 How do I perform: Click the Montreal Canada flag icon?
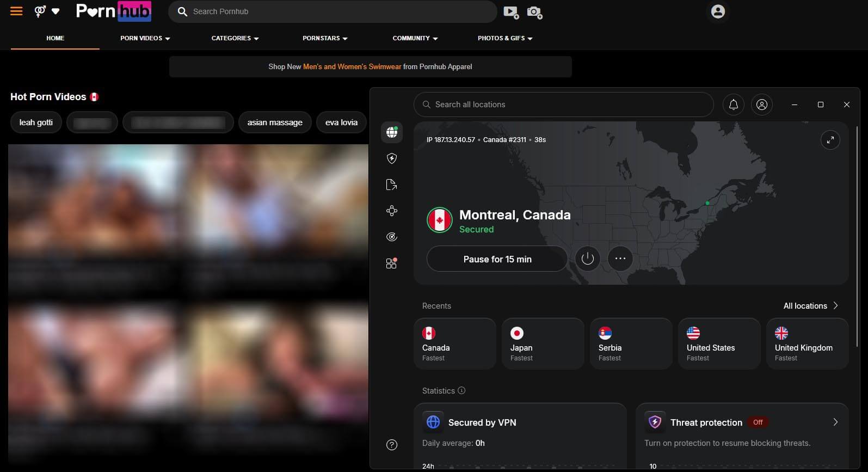click(x=440, y=220)
